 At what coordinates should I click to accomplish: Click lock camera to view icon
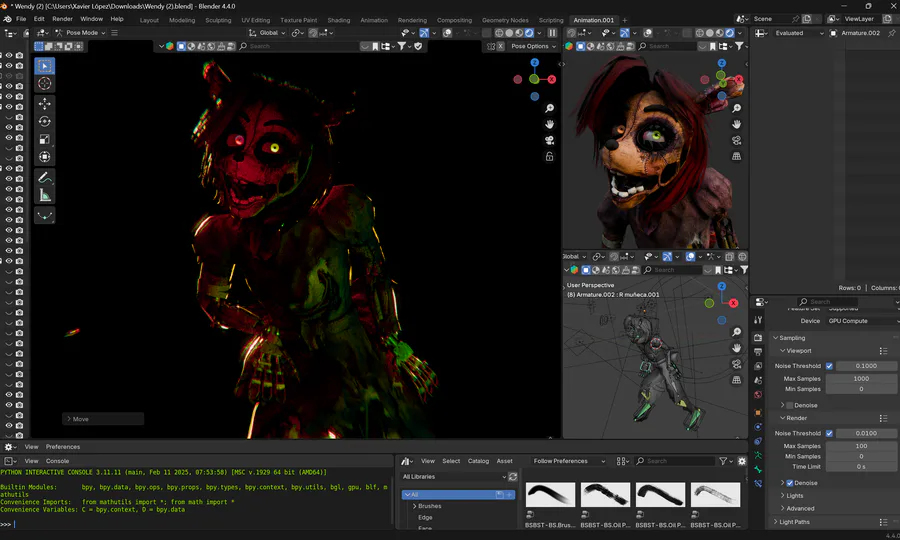pyautogui.click(x=549, y=157)
